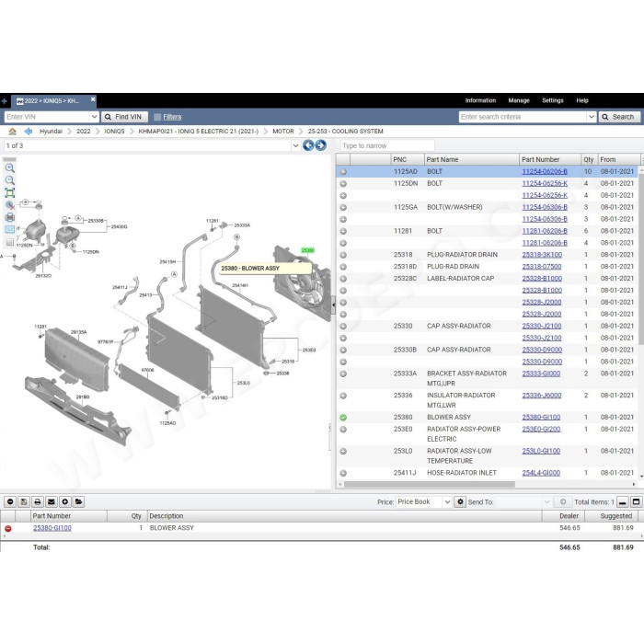Add the 1125DN BOLT row to cart
This screenshot has width=644, height=644.
[343, 184]
